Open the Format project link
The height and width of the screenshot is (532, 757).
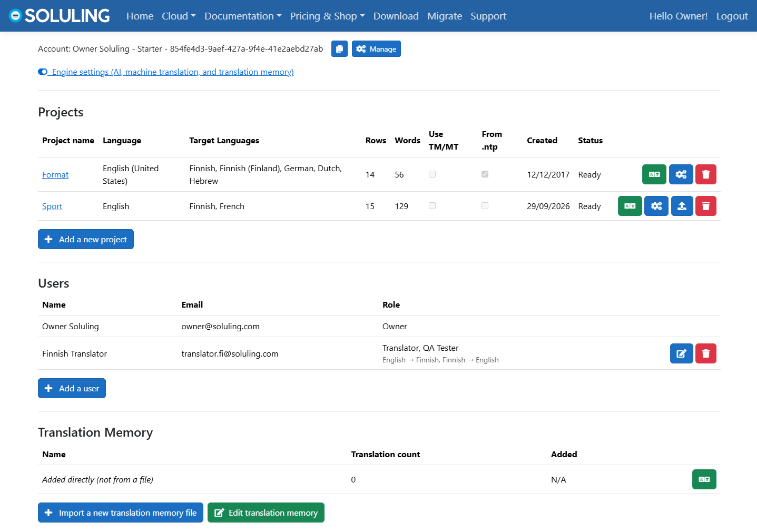click(55, 175)
